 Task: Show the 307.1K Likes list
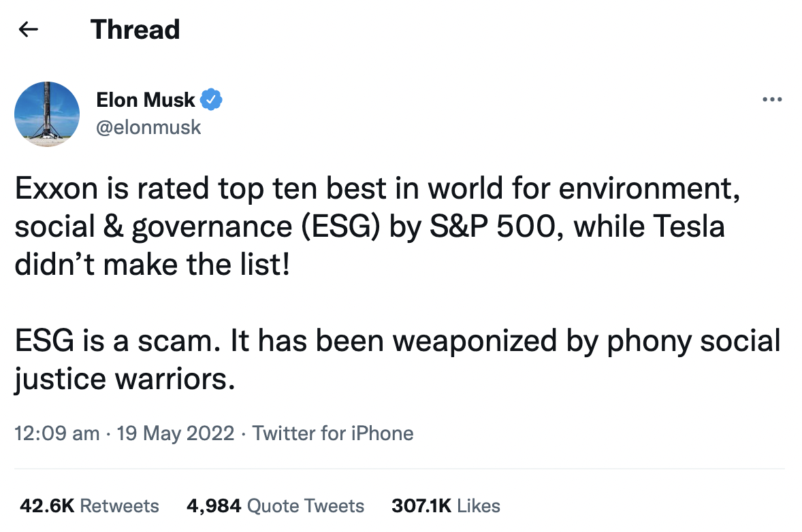coord(445,505)
